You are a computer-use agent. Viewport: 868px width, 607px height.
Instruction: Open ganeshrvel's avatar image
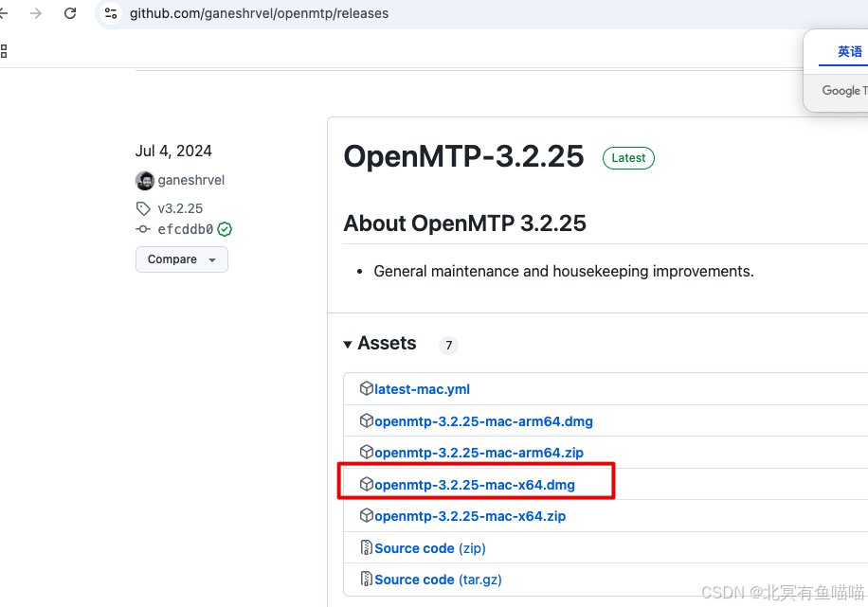[144, 180]
